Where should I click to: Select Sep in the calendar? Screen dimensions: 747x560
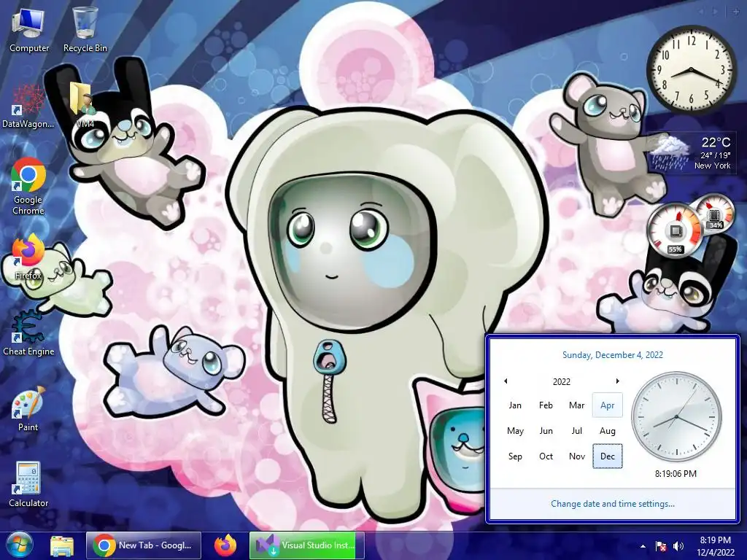pyautogui.click(x=515, y=456)
